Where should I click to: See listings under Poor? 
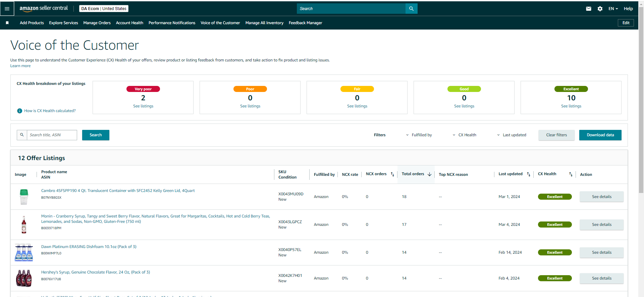click(250, 106)
